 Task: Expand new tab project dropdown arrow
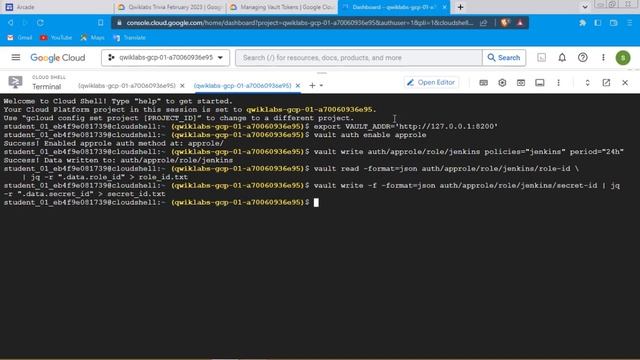(322, 86)
